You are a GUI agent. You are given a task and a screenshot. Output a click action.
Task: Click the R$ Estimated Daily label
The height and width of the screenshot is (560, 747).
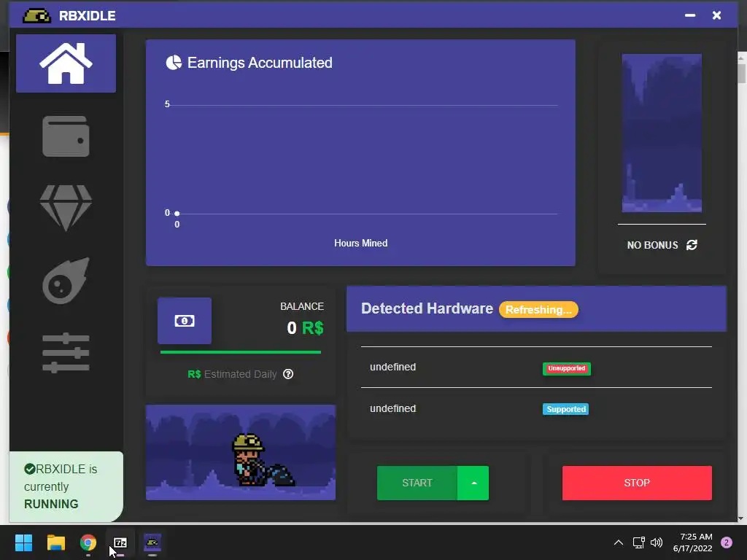(232, 374)
